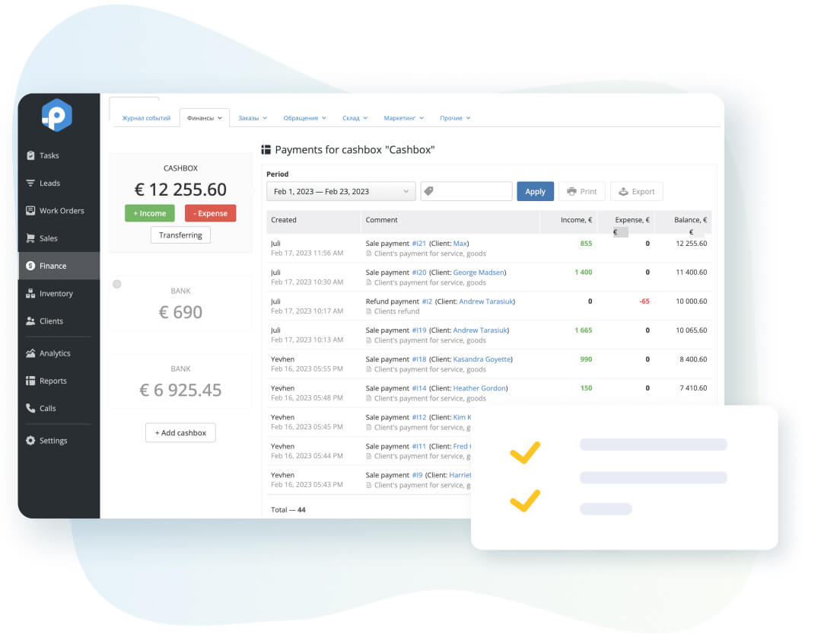Open the Feb 1 — Feb 23 period selector
The width and height of the screenshot is (840, 641).
tap(340, 191)
